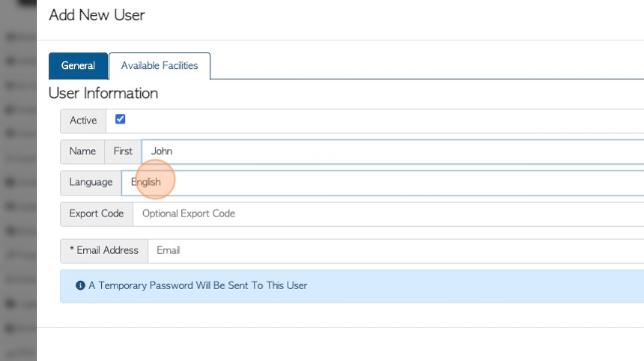Click the Add New User dialog title
Screen dimensions: 644x361
click(x=97, y=15)
